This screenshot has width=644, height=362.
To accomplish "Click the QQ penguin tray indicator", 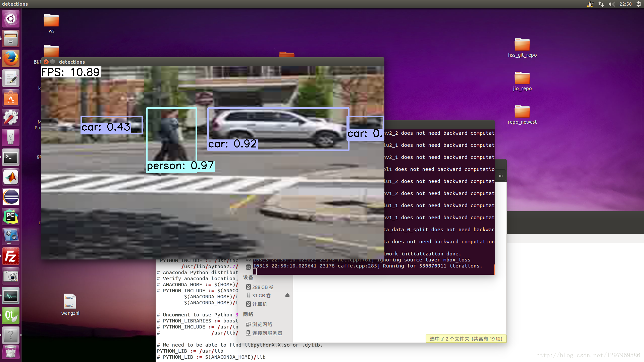I will click(x=590, y=4).
